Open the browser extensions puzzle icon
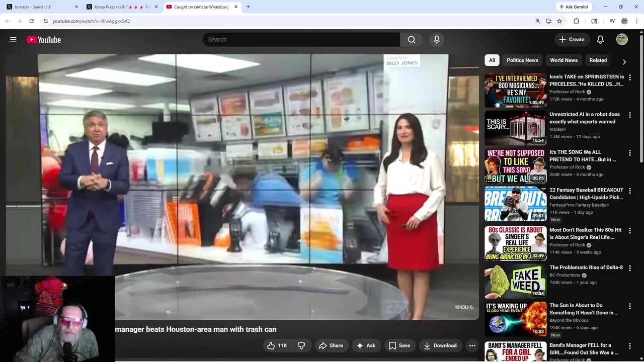Screen dimensions: 644x362 [577, 21]
